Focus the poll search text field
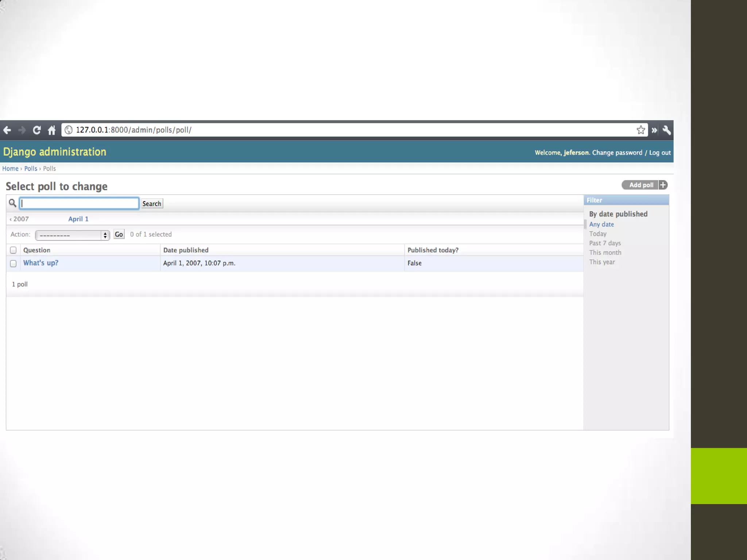The image size is (747, 560). coord(79,203)
